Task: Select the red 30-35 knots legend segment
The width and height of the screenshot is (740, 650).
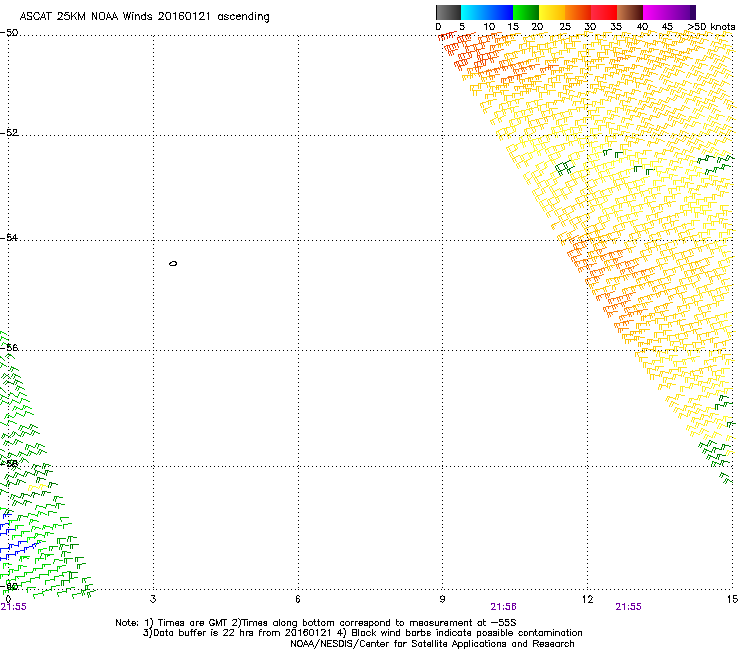Action: [604, 12]
